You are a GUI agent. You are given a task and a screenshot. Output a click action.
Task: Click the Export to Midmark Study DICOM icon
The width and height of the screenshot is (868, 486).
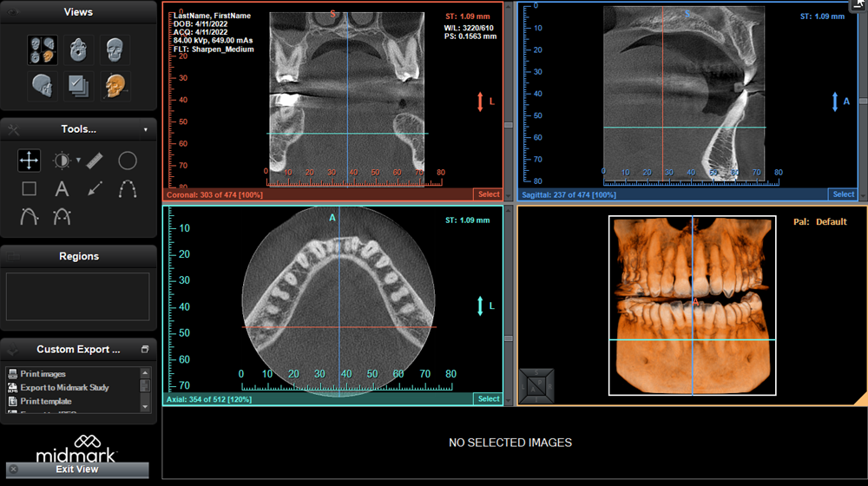click(x=13, y=387)
